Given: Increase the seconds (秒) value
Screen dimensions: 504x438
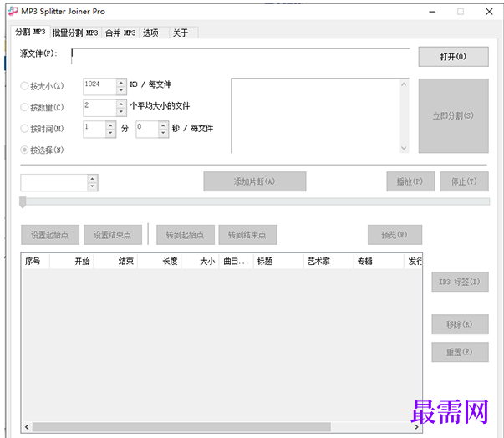Looking at the screenshot, I should (163, 125).
